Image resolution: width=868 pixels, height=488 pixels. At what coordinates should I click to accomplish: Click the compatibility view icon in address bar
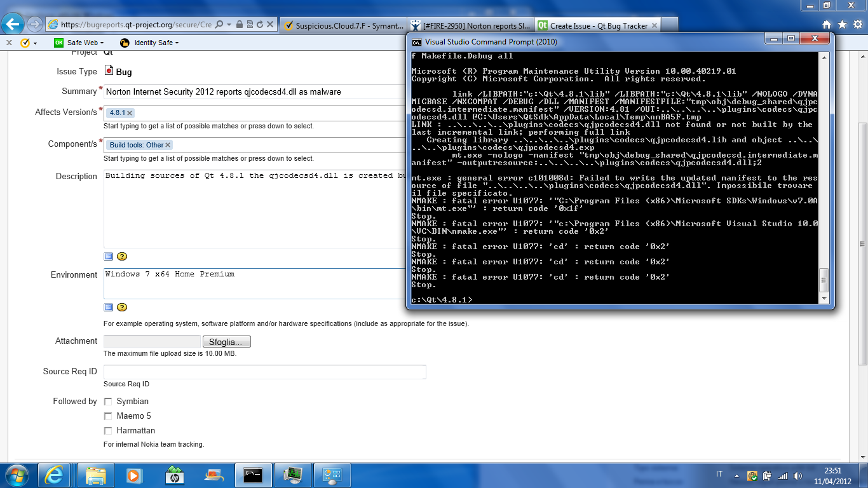click(x=249, y=25)
